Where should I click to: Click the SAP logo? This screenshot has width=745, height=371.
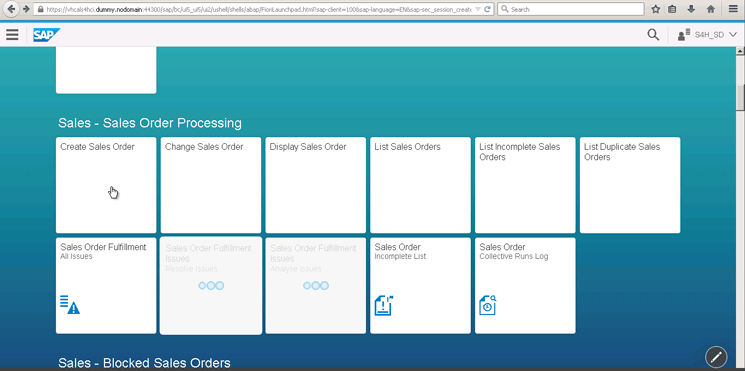47,35
